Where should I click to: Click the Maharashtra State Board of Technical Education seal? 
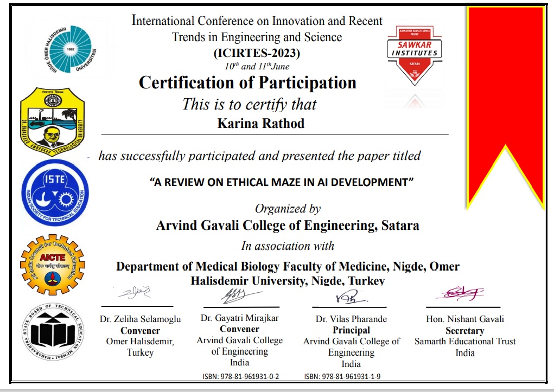tap(53, 332)
